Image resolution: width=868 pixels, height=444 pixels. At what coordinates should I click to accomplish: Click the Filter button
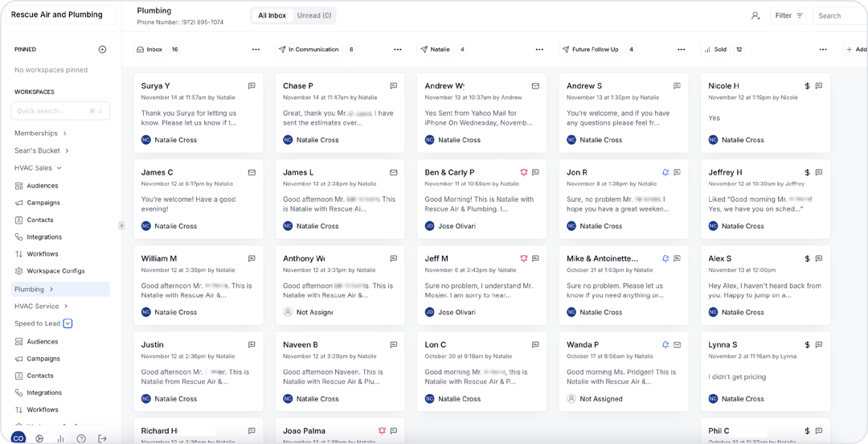(x=788, y=15)
